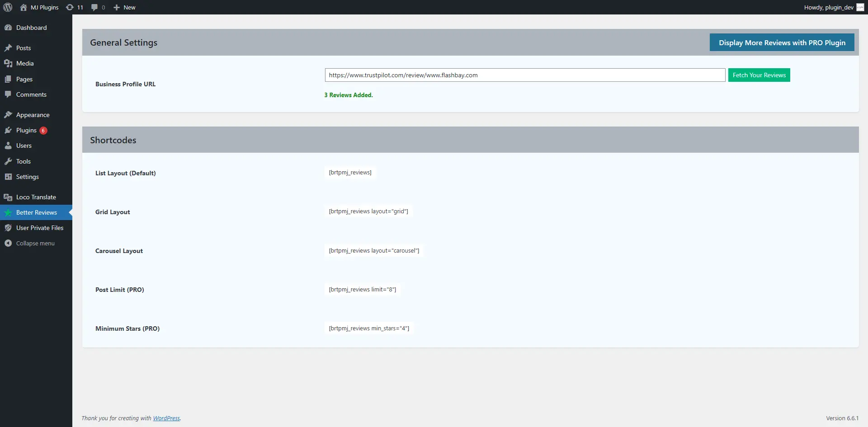The width and height of the screenshot is (868, 427).
Task: Click the red plugins update badge 6
Action: point(43,131)
